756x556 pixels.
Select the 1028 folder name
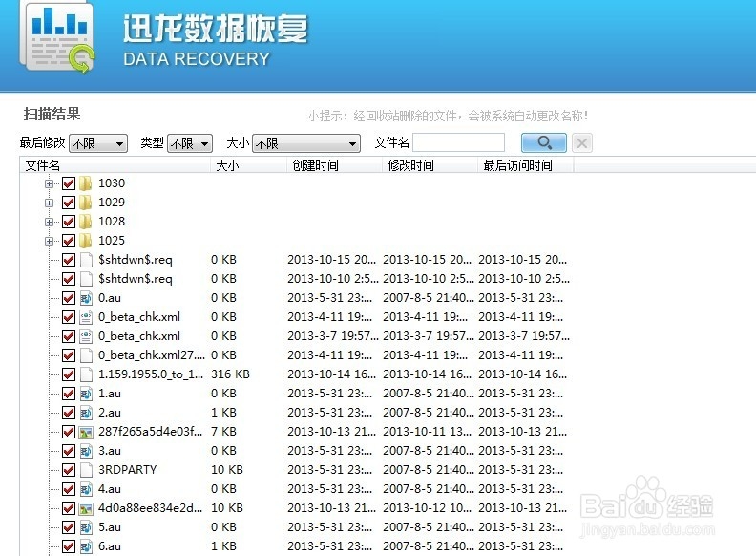(x=112, y=222)
